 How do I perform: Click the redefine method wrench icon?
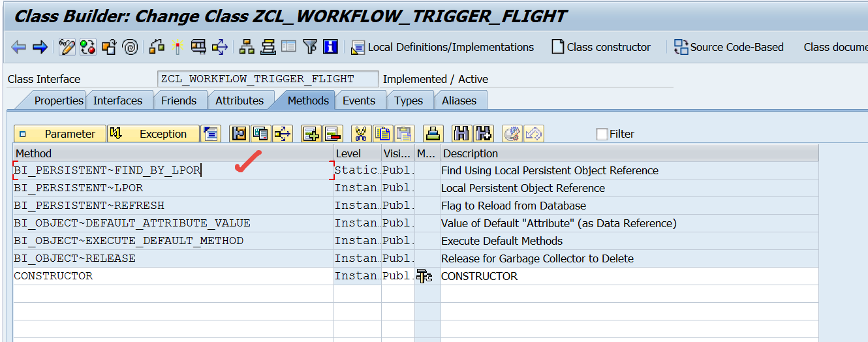512,134
